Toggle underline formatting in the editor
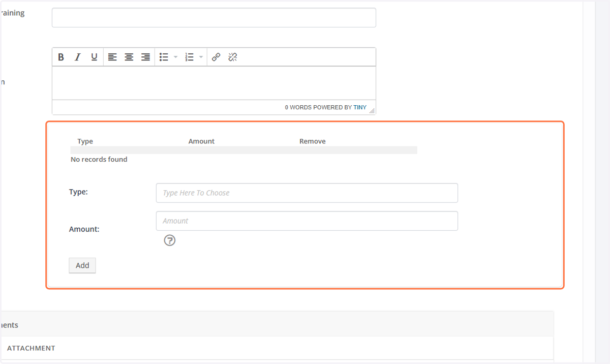This screenshot has height=364, width=610. click(94, 57)
